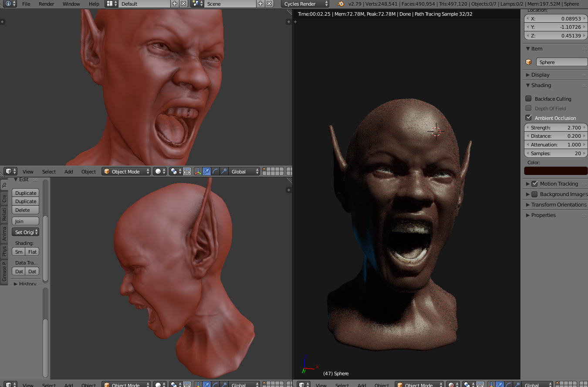Open the ambient occlusion Color swatch

556,170
